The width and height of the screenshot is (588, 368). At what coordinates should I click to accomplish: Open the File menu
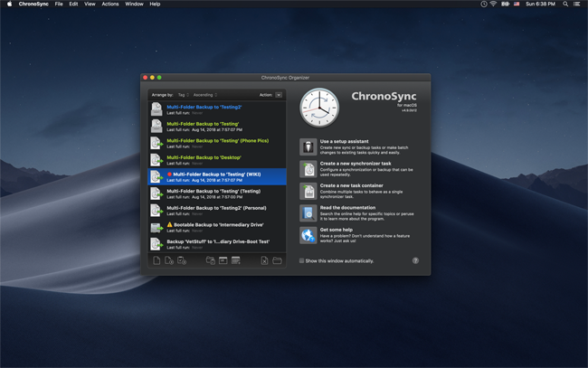(x=59, y=5)
